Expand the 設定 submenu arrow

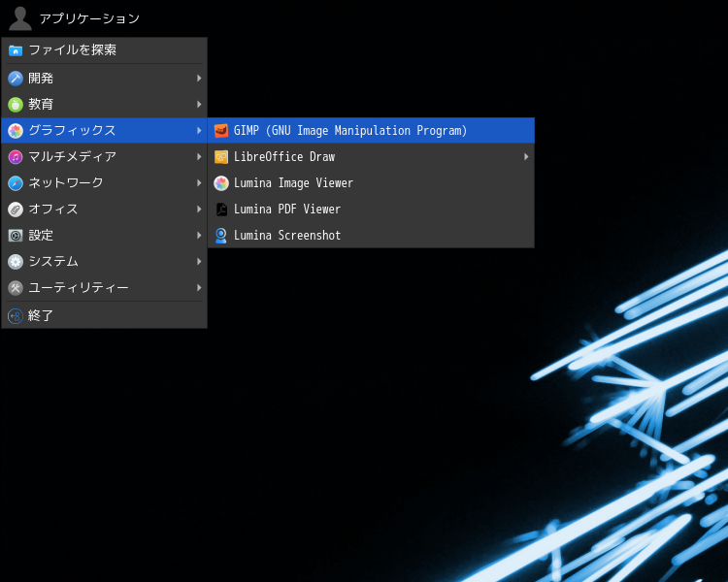pyautogui.click(x=199, y=236)
